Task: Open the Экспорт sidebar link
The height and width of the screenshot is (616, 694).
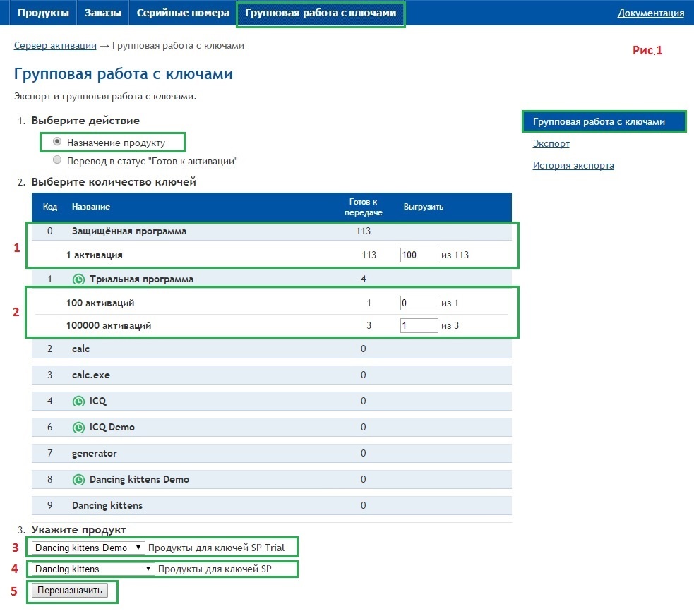Action: [551, 143]
